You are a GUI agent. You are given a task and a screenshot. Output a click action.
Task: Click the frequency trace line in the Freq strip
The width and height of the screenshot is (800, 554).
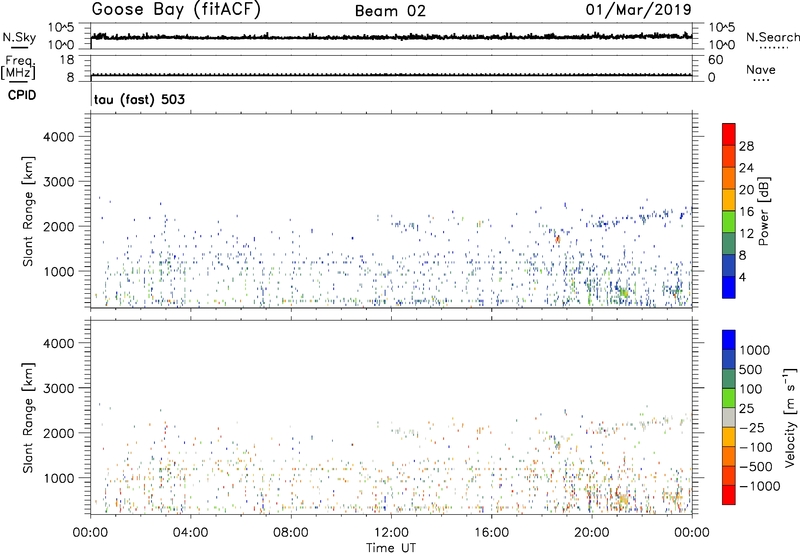[x=391, y=75]
